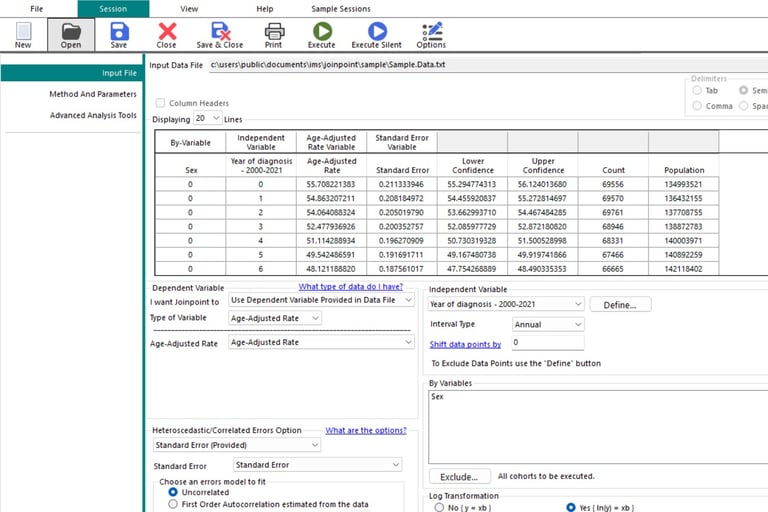This screenshot has height=512, width=768.
Task: Expand 'I want Joinpoint to' dropdown
Action: pos(321,300)
